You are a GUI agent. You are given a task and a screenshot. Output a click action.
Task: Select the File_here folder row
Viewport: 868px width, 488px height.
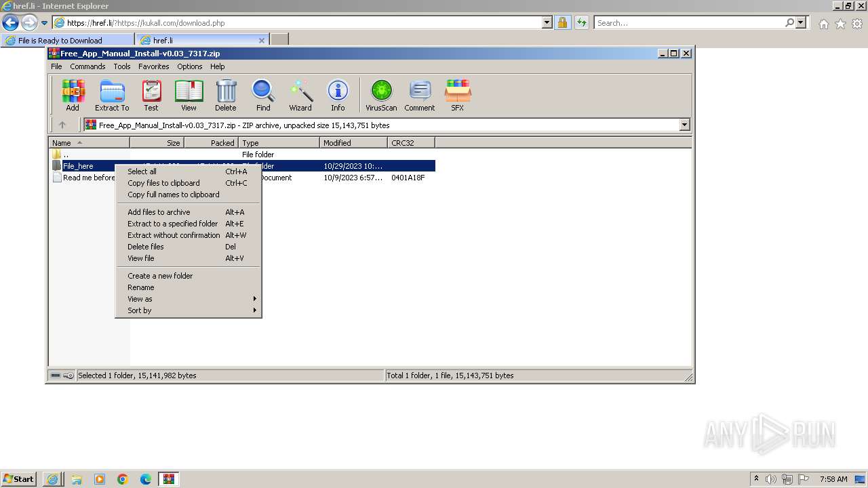[241, 166]
